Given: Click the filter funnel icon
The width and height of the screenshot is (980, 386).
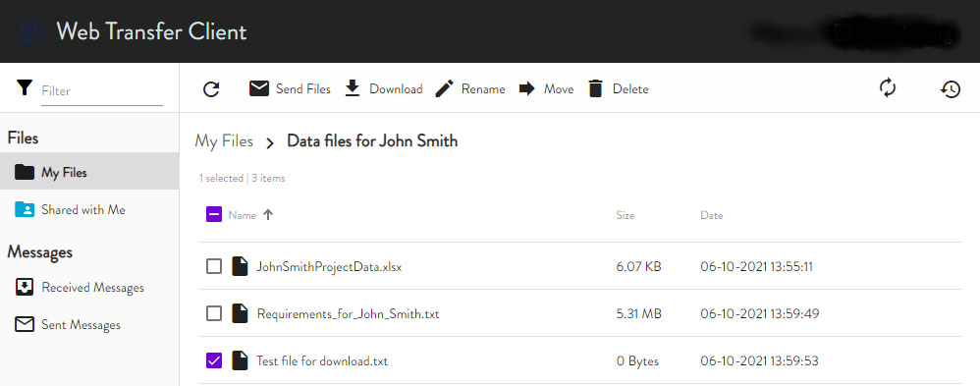Looking at the screenshot, I should click(x=25, y=88).
